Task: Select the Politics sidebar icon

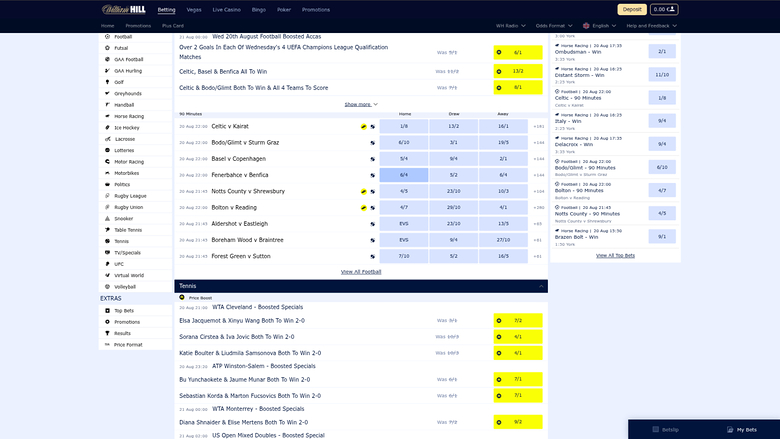Action: tap(107, 184)
